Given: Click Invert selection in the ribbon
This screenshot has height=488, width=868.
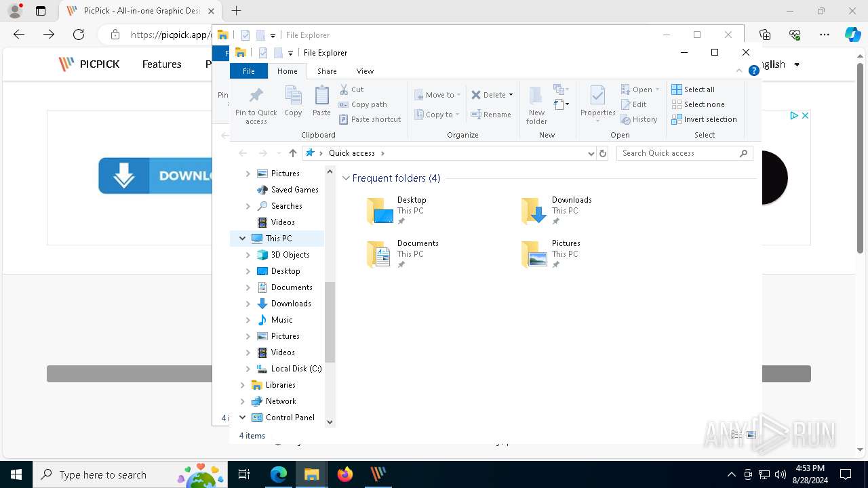Looking at the screenshot, I should click(704, 119).
